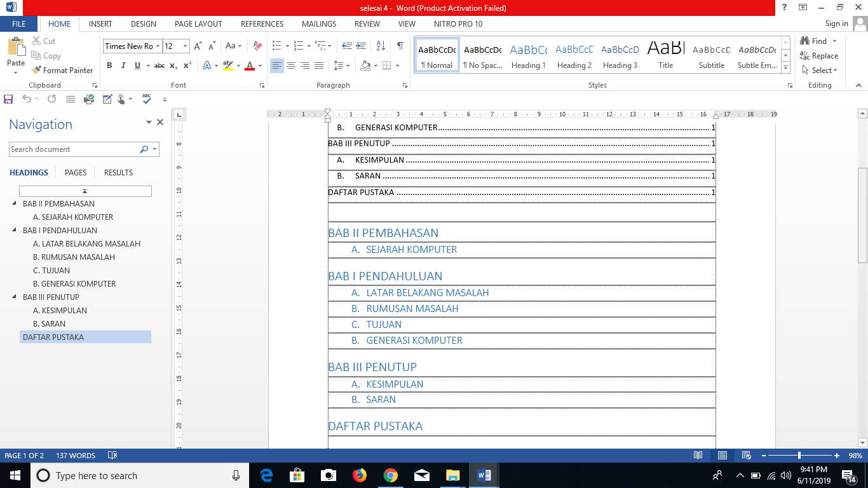868x488 pixels.
Task: Toggle Strikethrough formatting
Action: [159, 65]
